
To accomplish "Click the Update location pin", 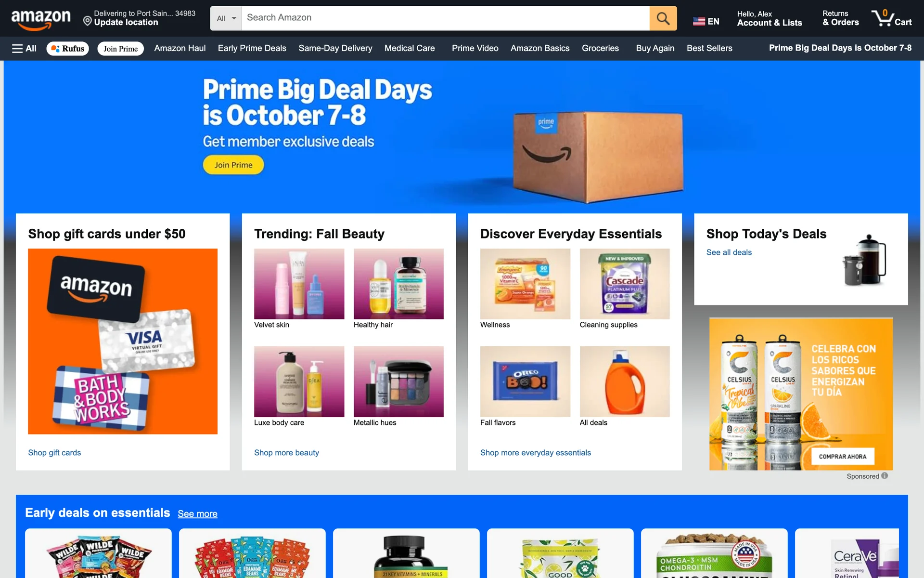I will (x=88, y=21).
